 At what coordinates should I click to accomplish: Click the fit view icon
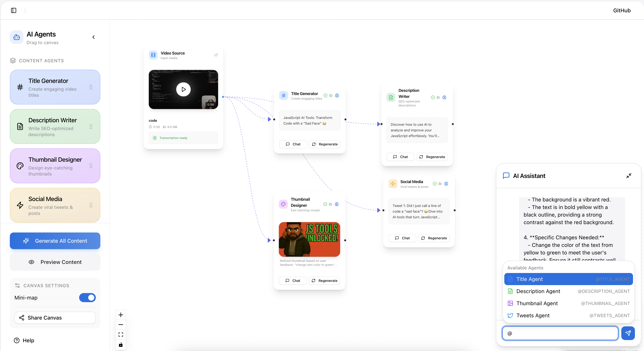coord(121,335)
